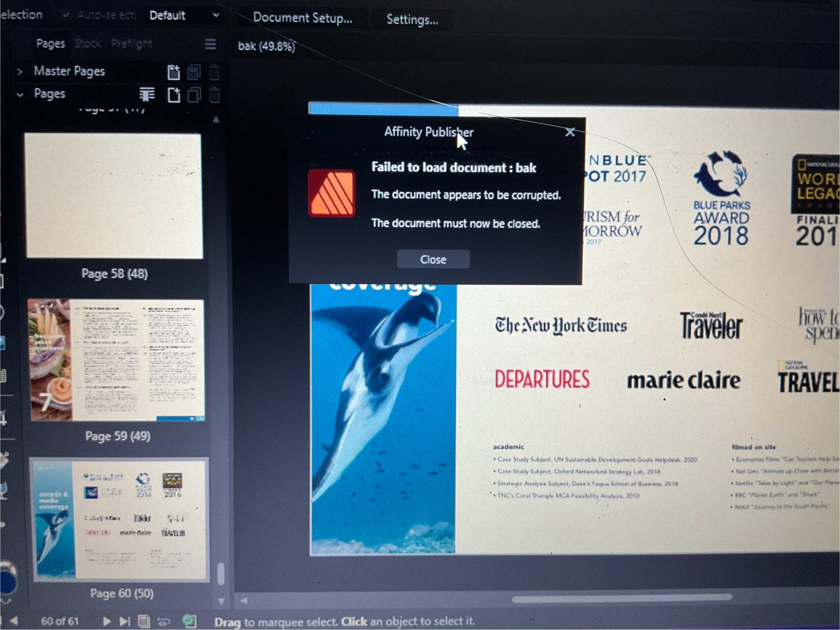The width and height of the screenshot is (840, 630).
Task: Toggle the Auto-select checkbox
Action: [x=67, y=15]
